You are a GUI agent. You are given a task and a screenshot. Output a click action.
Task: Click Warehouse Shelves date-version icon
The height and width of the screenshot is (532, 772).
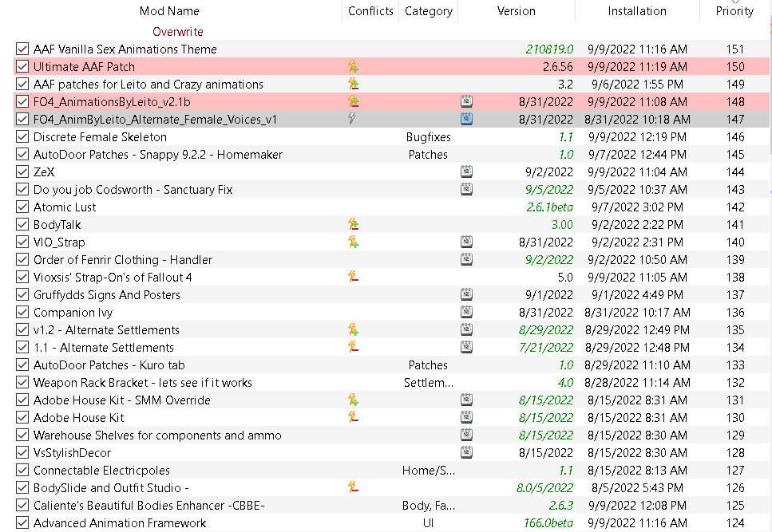[466, 435]
